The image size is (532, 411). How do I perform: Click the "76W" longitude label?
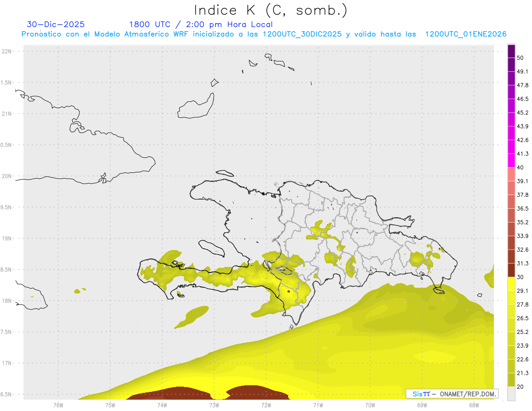click(x=58, y=405)
